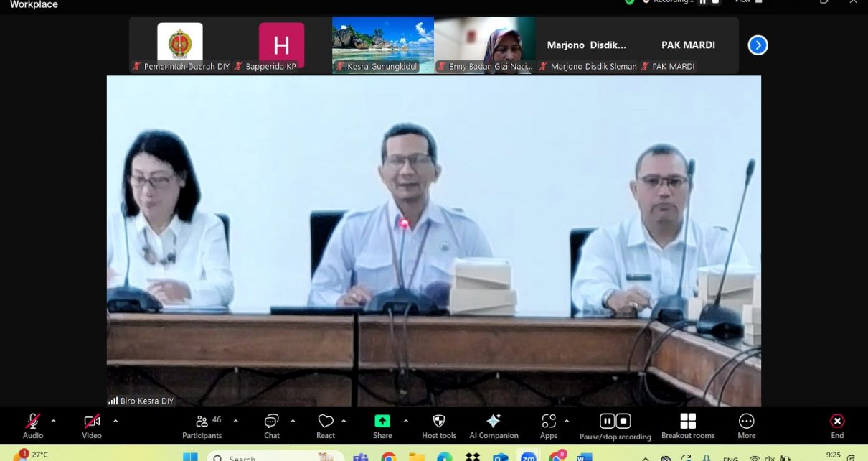Select Pemerintah Daerah DIY participant thumbnail
This screenshot has width=868, height=461.
click(180, 45)
